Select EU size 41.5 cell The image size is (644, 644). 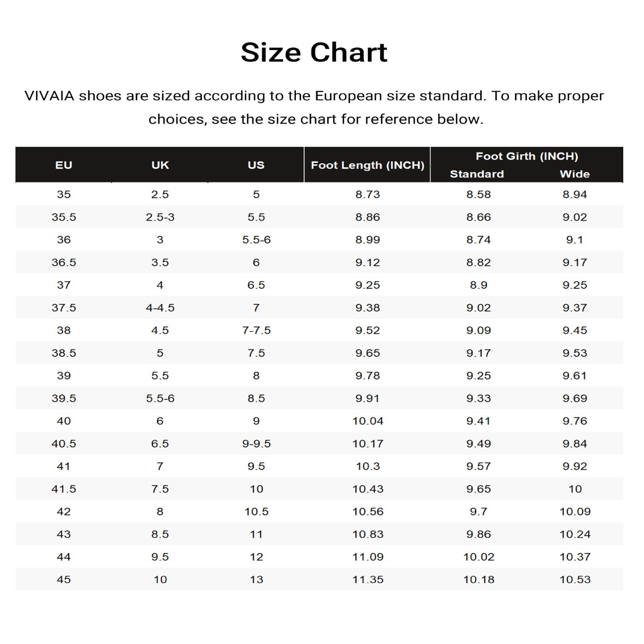pos(64,489)
